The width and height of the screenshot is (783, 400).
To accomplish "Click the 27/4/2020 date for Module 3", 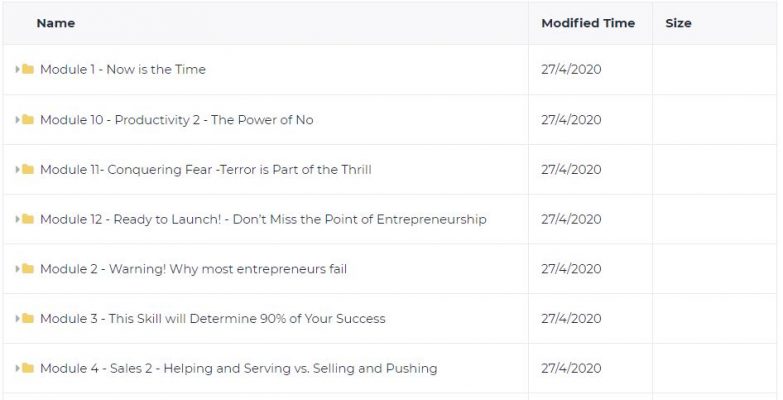I will pos(571,319).
